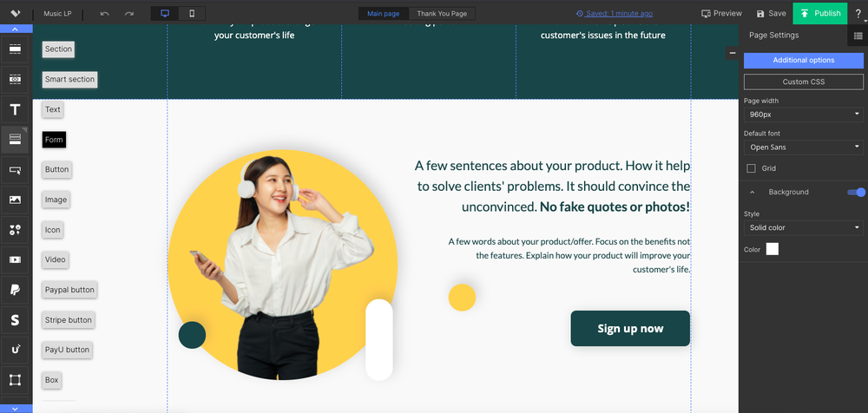
Task: Open the Default font dropdown
Action: pyautogui.click(x=803, y=147)
